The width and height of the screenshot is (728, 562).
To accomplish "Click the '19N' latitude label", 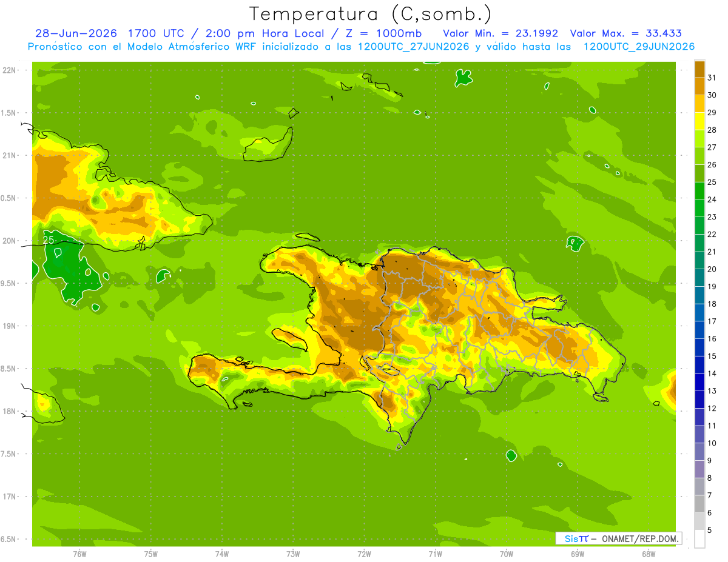I will click(9, 326).
